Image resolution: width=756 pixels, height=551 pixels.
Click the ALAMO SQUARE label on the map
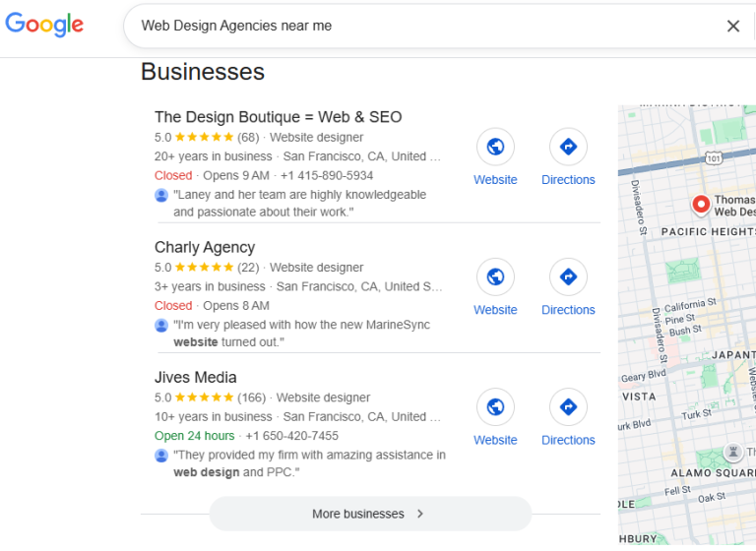click(713, 473)
